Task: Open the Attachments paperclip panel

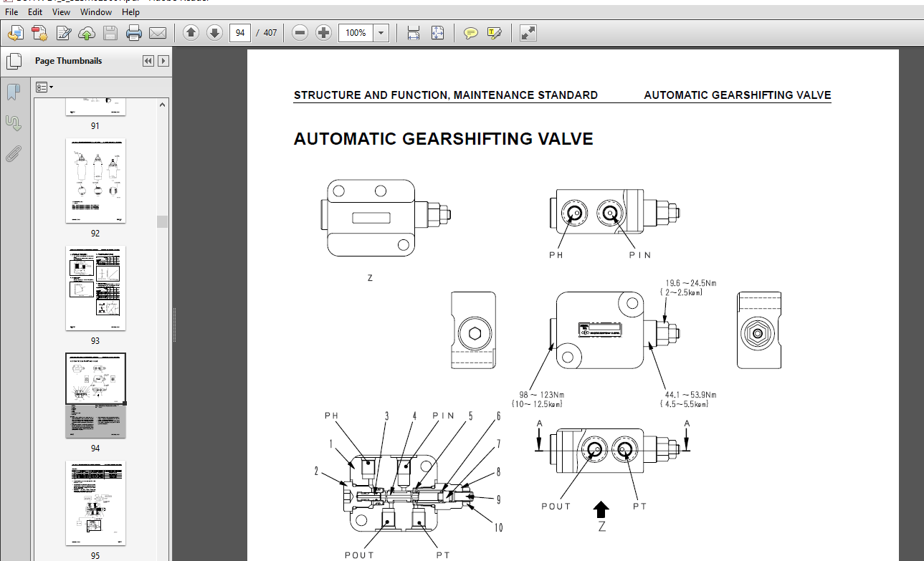Action: coord(14,153)
